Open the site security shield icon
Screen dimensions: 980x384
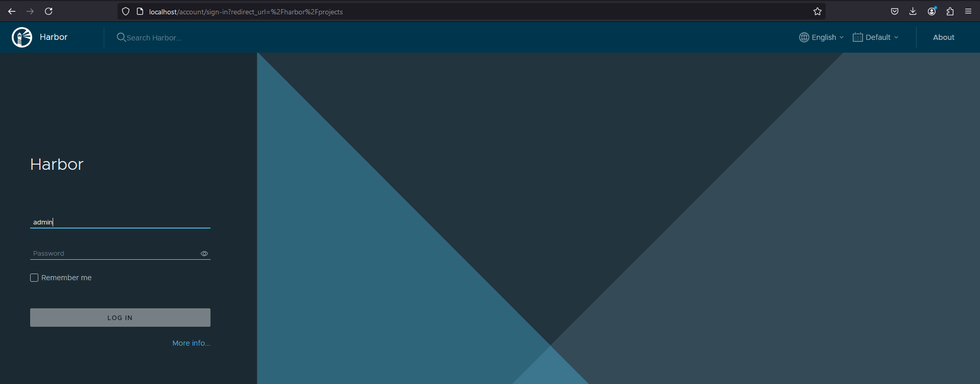(x=126, y=11)
